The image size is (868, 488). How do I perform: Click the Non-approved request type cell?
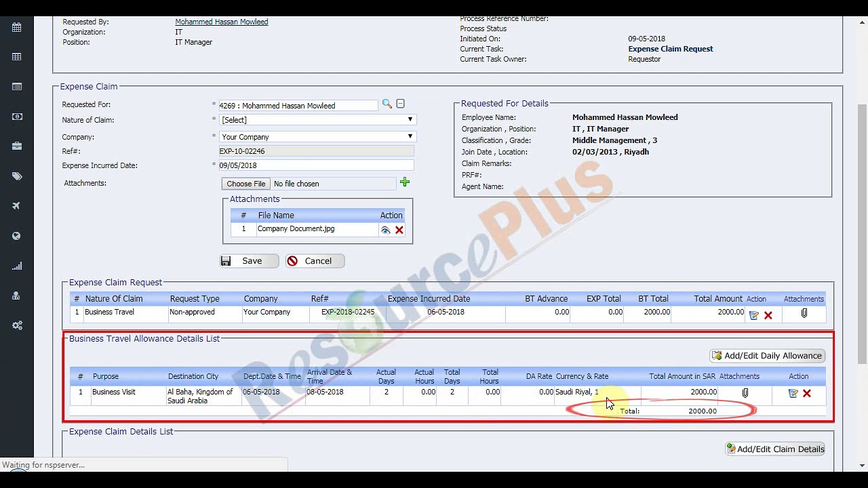(205, 312)
